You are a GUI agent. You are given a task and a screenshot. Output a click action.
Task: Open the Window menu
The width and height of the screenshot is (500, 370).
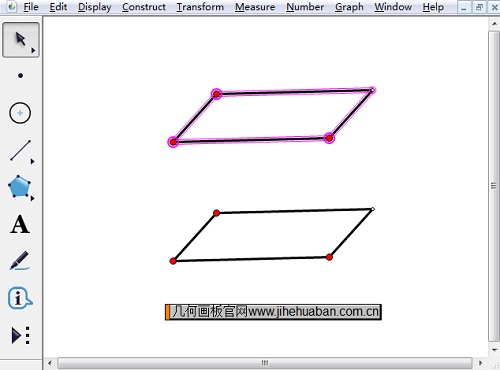(x=393, y=7)
